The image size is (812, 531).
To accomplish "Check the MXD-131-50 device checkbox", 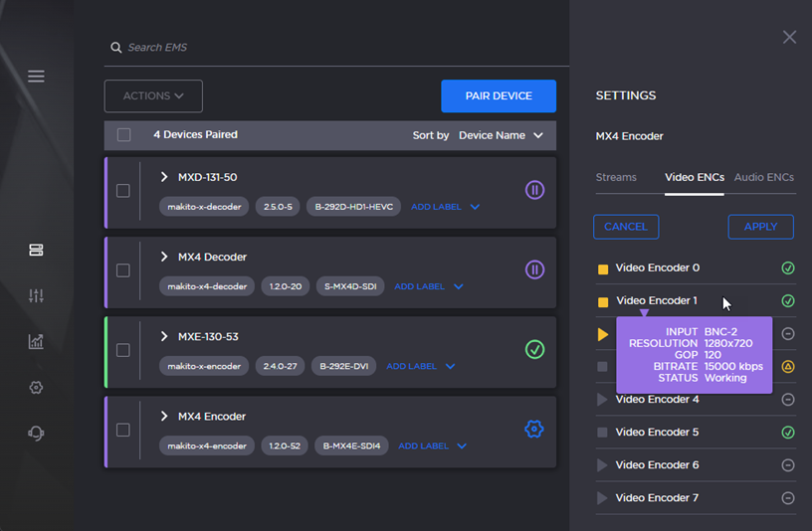I will [123, 191].
